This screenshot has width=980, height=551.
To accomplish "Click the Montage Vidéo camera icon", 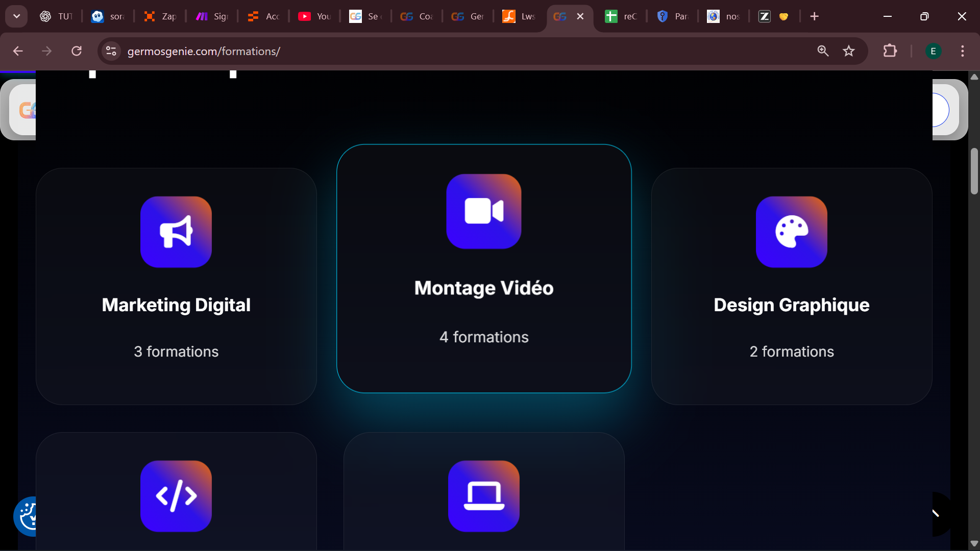I will (x=484, y=211).
